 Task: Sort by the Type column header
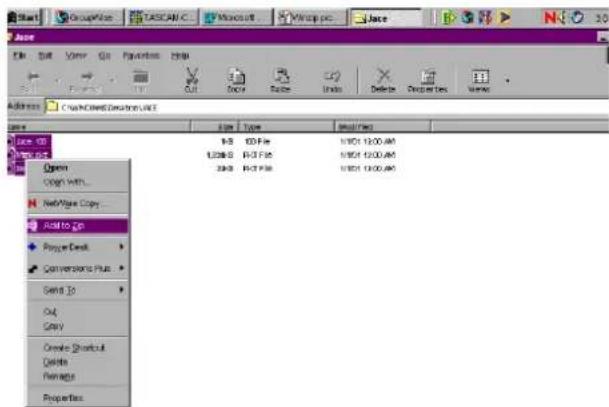pos(287,127)
